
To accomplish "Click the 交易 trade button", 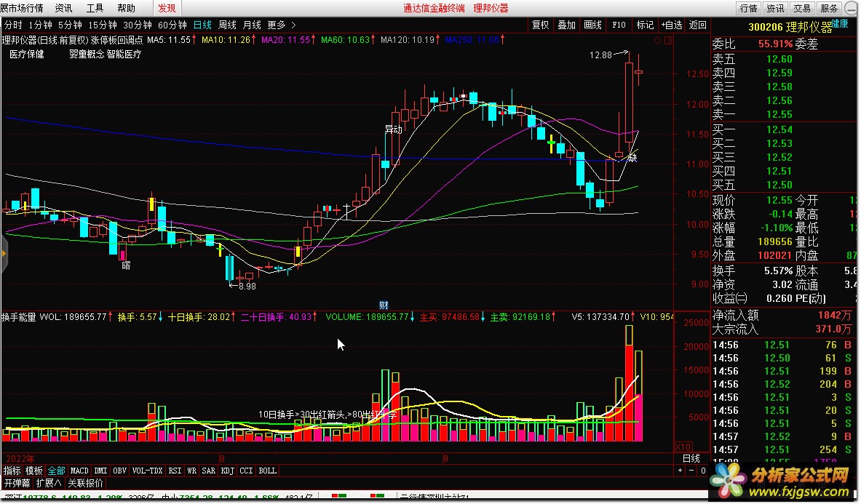I will (802, 8).
